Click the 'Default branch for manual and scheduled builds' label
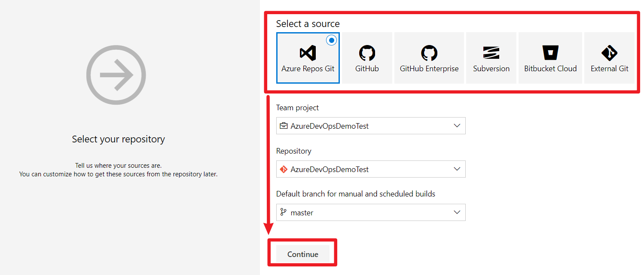Image resolution: width=644 pixels, height=275 pixels. (x=356, y=194)
